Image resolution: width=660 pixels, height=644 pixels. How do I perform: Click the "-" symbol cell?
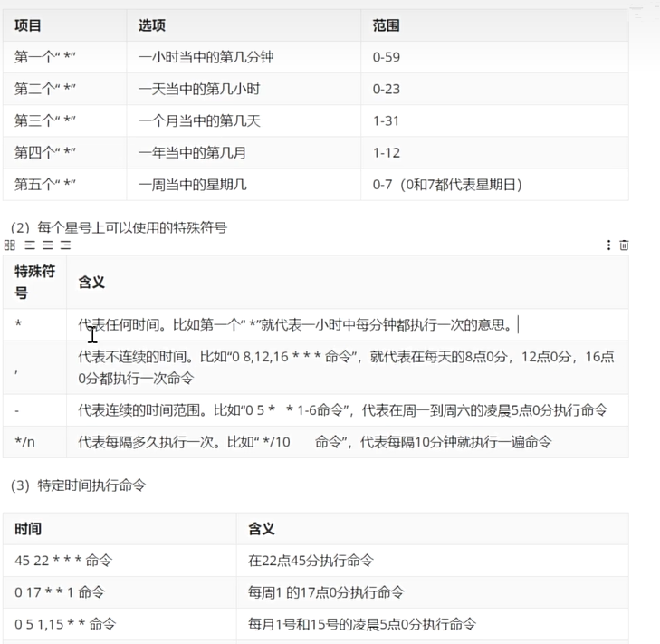pyautogui.click(x=34, y=410)
